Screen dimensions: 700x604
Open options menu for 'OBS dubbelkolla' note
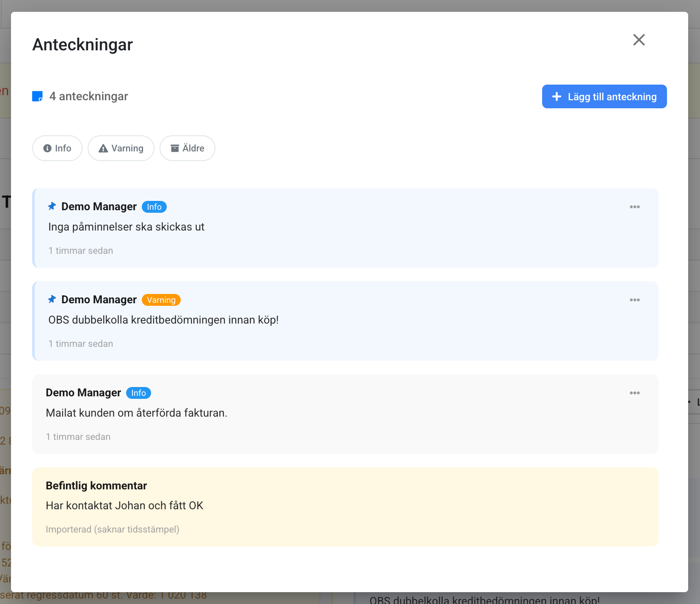pyautogui.click(x=634, y=300)
